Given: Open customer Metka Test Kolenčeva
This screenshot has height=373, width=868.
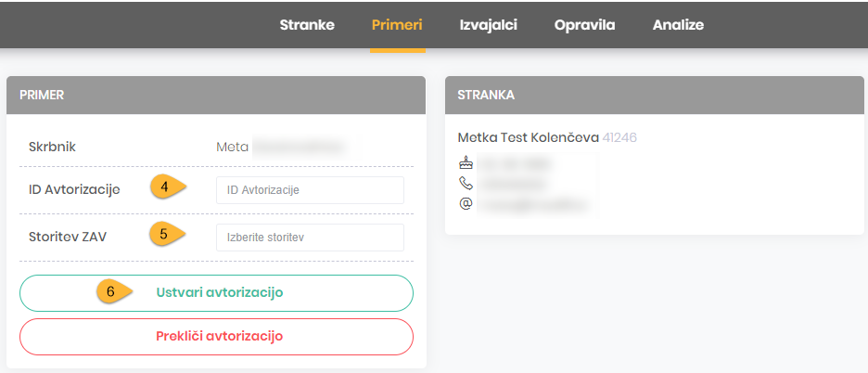Looking at the screenshot, I should (x=528, y=137).
